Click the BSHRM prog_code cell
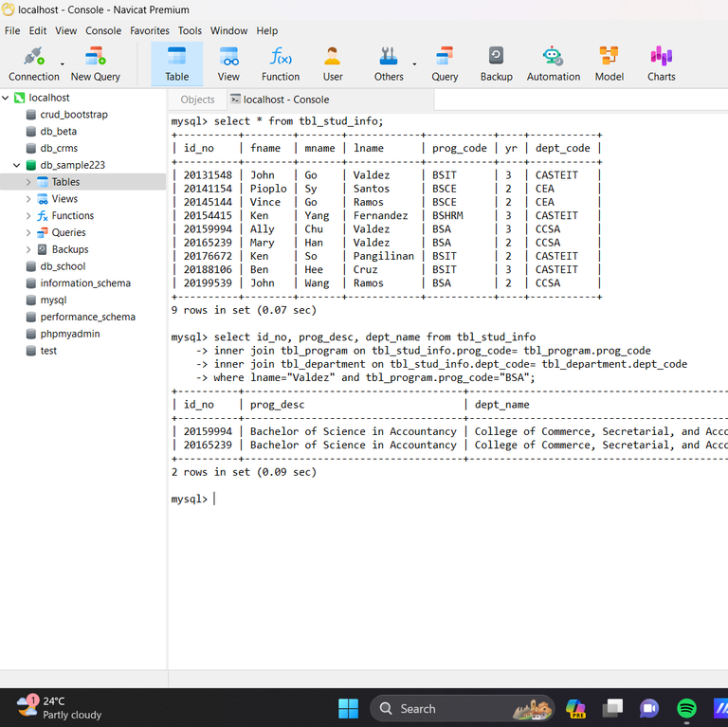Screen dimensions: 728x727 (x=447, y=216)
